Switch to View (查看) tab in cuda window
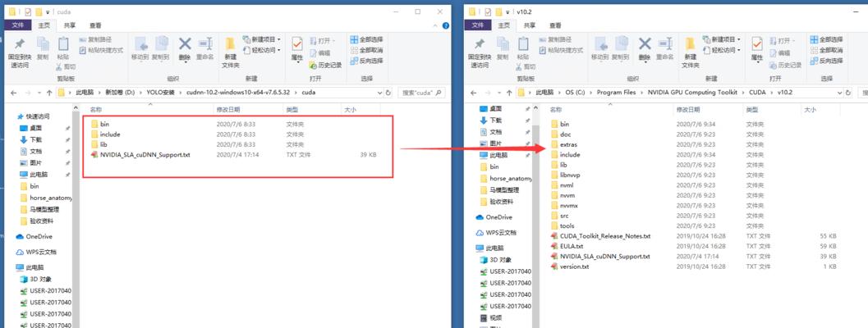This screenshot has width=868, height=328. (x=95, y=25)
